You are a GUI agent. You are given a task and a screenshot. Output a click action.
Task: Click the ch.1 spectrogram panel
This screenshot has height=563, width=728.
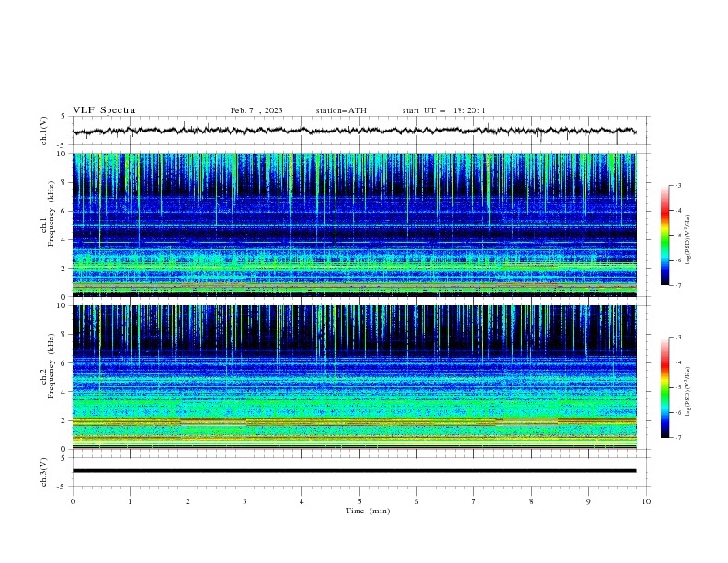[355, 224]
